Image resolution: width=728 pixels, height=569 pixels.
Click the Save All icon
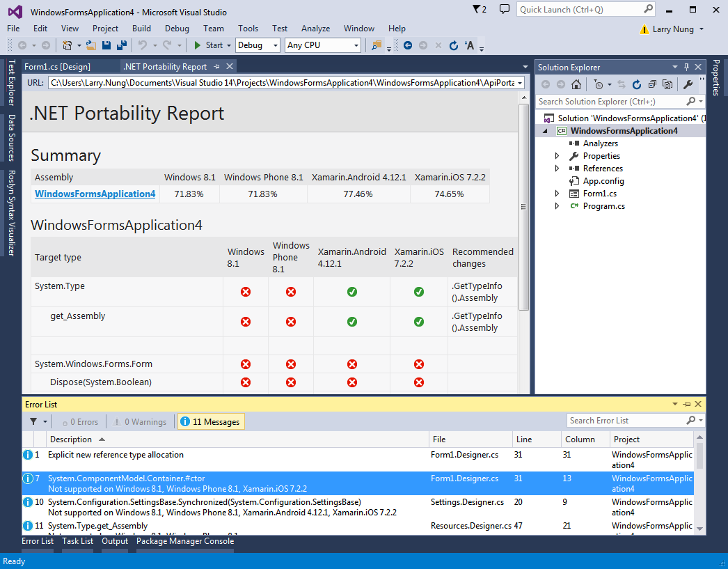tap(122, 45)
